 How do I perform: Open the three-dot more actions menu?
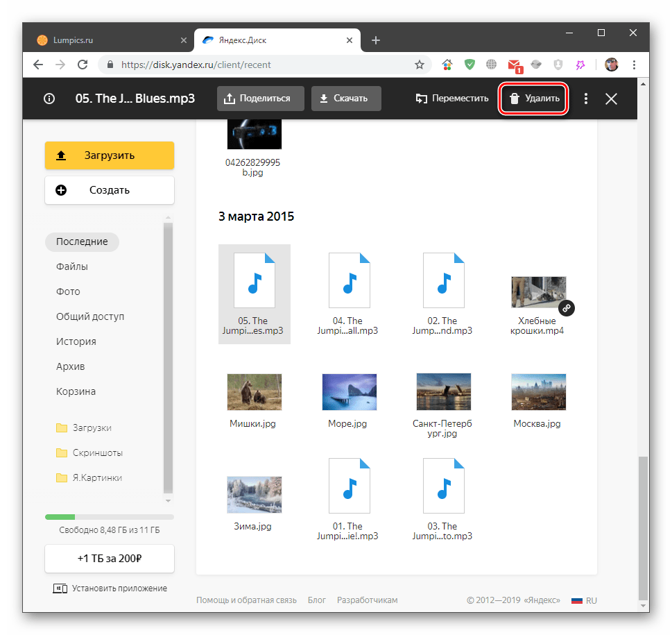586,99
